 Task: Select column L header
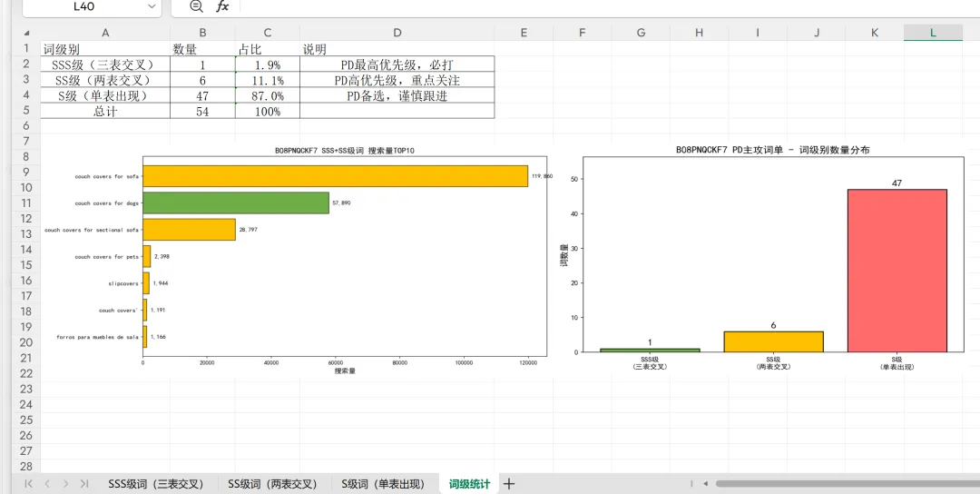[x=933, y=33]
